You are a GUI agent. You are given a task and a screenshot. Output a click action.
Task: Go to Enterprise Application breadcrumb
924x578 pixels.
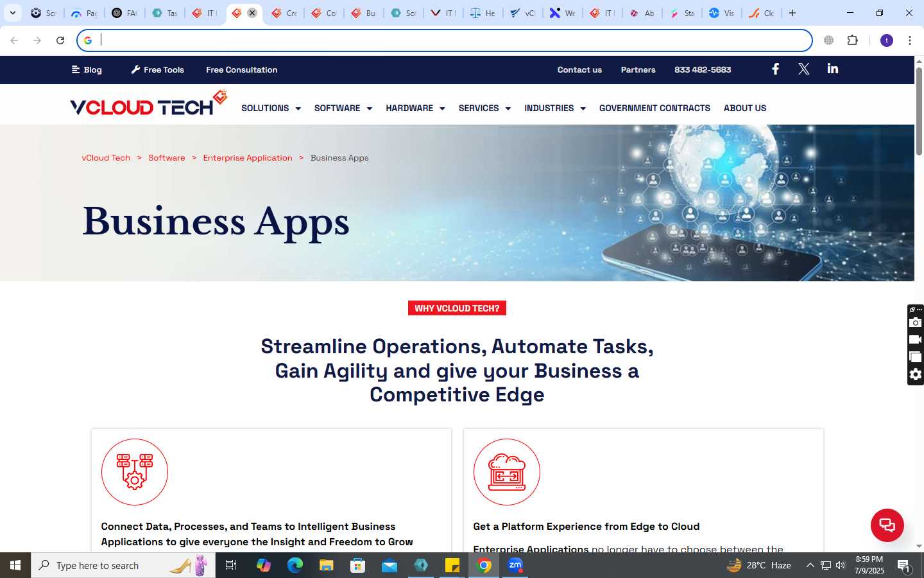[248, 157]
